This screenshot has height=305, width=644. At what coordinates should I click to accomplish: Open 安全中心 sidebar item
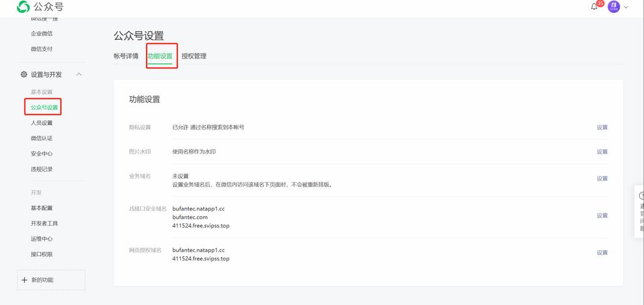point(42,154)
